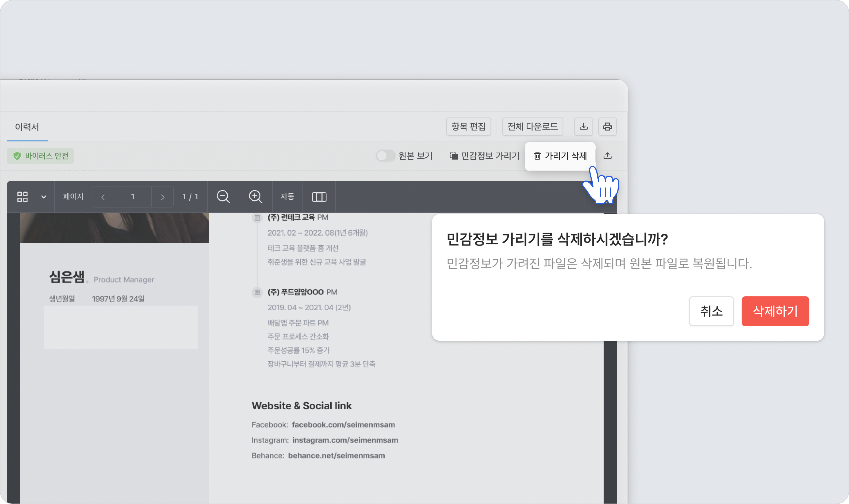Open the behance.net/seimenmsam link
This screenshot has height=504, width=849.
pyautogui.click(x=337, y=455)
